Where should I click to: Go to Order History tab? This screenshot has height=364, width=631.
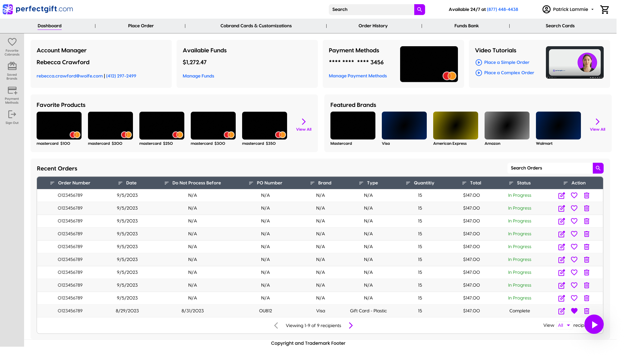(373, 26)
